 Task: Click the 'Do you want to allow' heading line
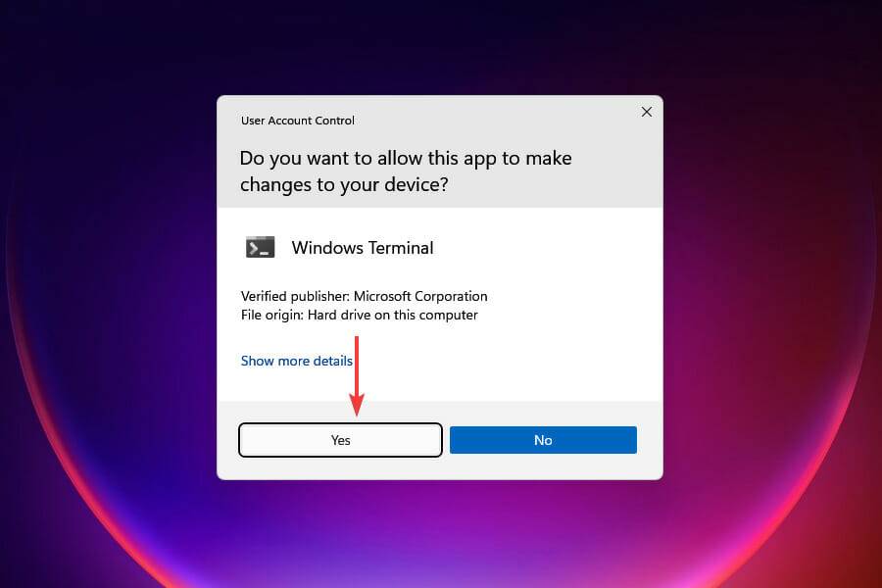(406, 159)
